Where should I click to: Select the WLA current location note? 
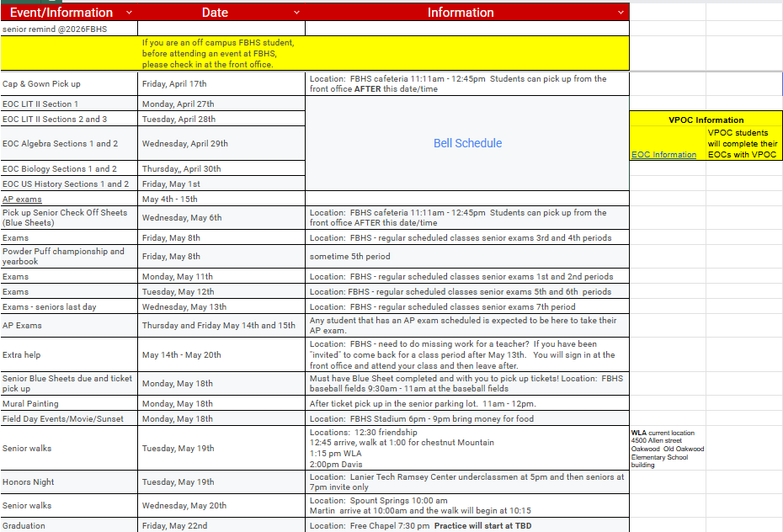pyautogui.click(x=667, y=449)
